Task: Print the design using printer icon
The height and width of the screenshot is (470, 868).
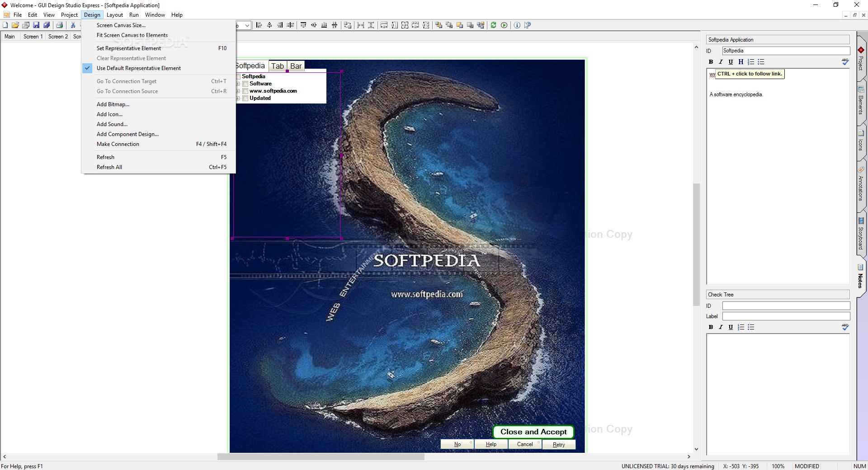Action: pos(59,25)
